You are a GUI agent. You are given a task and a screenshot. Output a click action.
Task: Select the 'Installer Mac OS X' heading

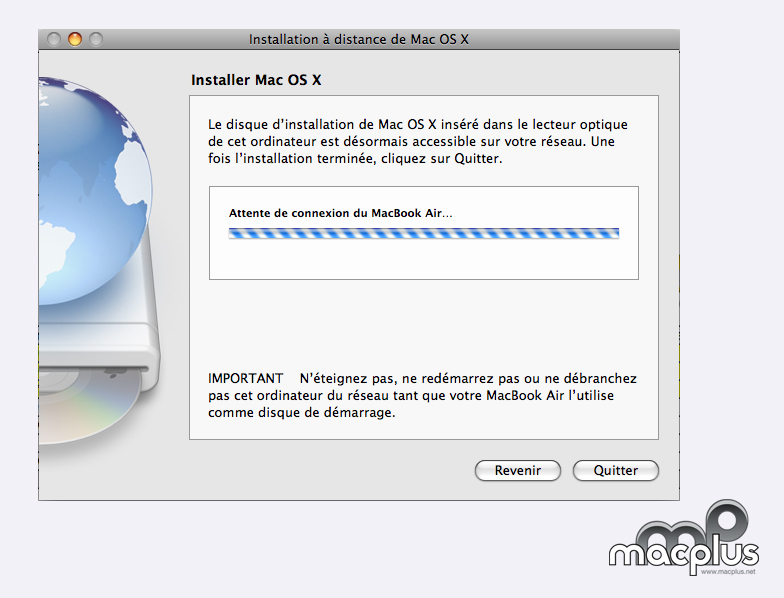click(x=256, y=80)
